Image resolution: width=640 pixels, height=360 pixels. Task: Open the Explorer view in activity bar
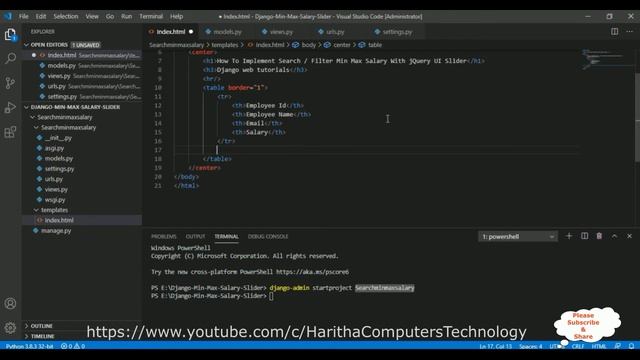click(x=10, y=35)
